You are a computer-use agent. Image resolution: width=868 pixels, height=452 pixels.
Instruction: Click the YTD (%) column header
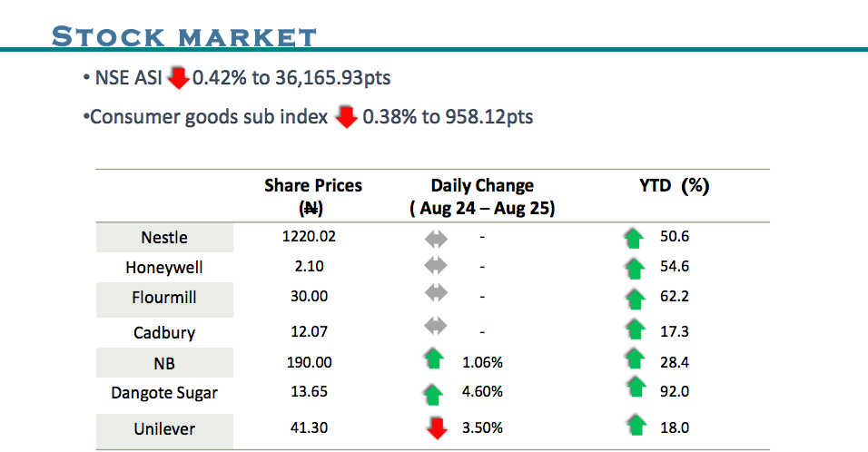pyautogui.click(x=674, y=186)
